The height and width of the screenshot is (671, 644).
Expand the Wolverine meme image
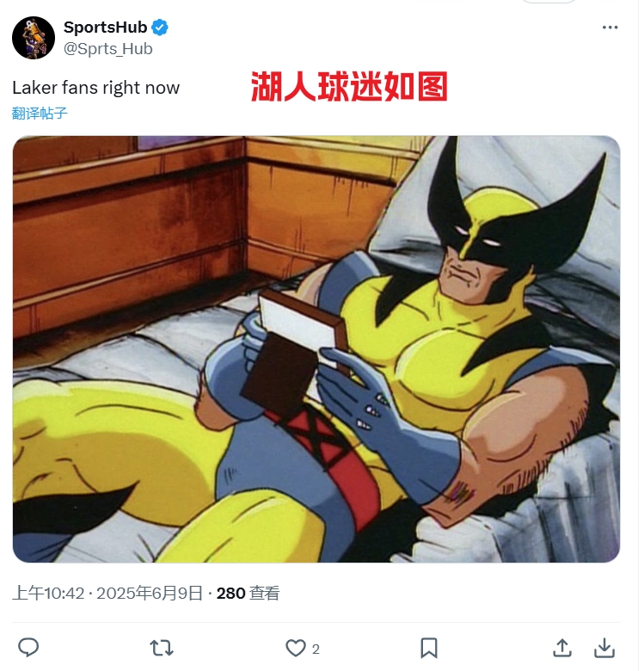pyautogui.click(x=316, y=348)
